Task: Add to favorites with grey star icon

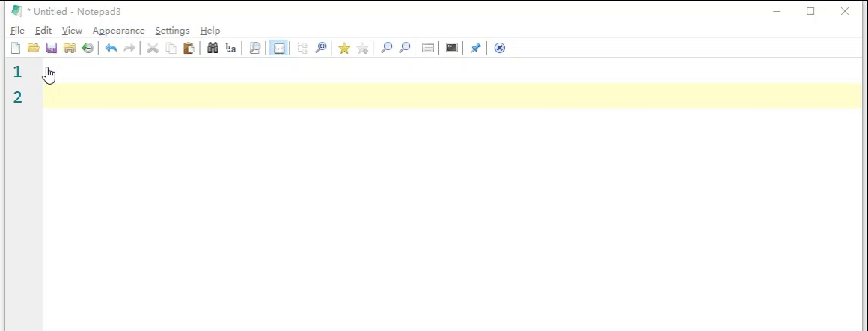Action: point(363,48)
